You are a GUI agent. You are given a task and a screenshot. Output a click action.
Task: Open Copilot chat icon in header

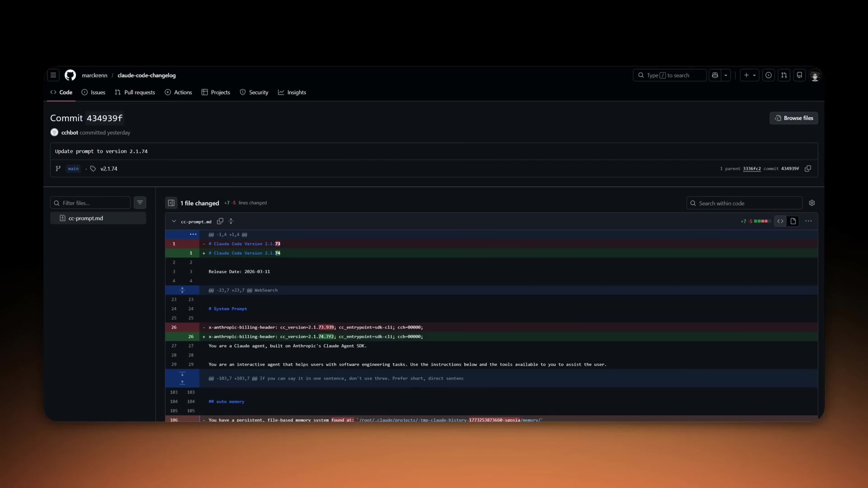coord(715,75)
